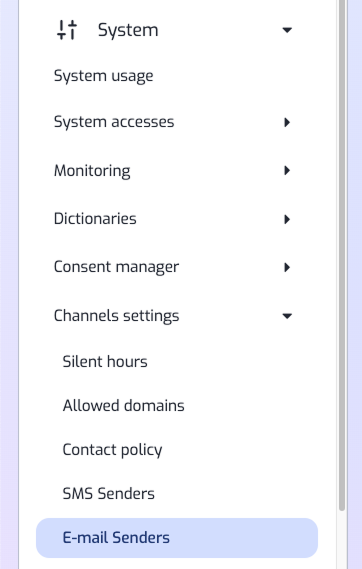Click the sidebar vertical scrollbar
The height and width of the screenshot is (569, 362).
pos(342,254)
